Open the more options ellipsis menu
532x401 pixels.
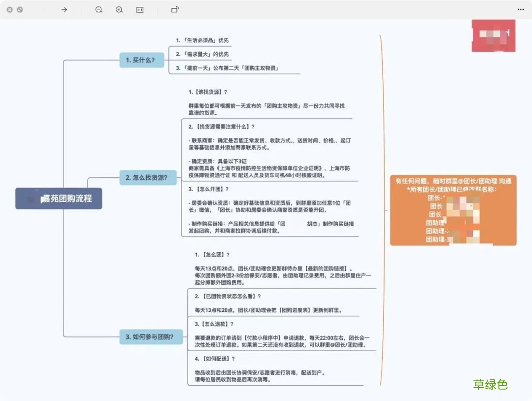pyautogui.click(x=520, y=9)
